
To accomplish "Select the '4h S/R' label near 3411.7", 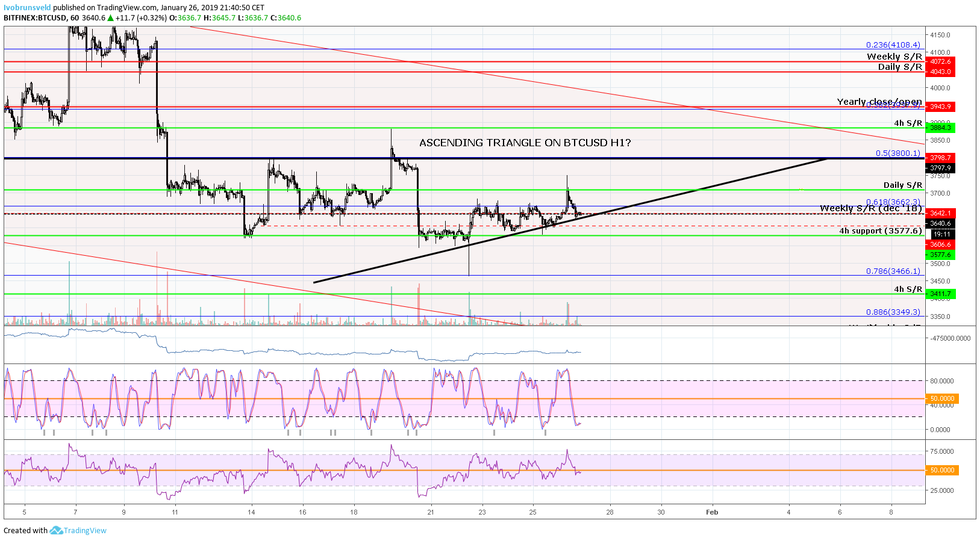I will click(908, 289).
